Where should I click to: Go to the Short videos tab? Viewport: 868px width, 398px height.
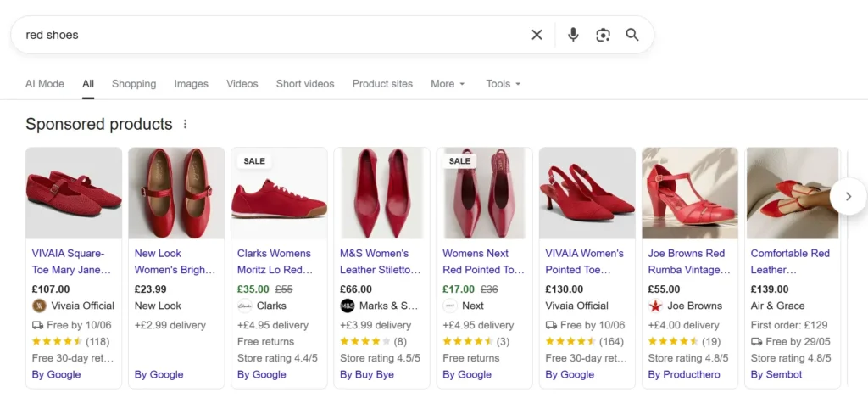(305, 84)
